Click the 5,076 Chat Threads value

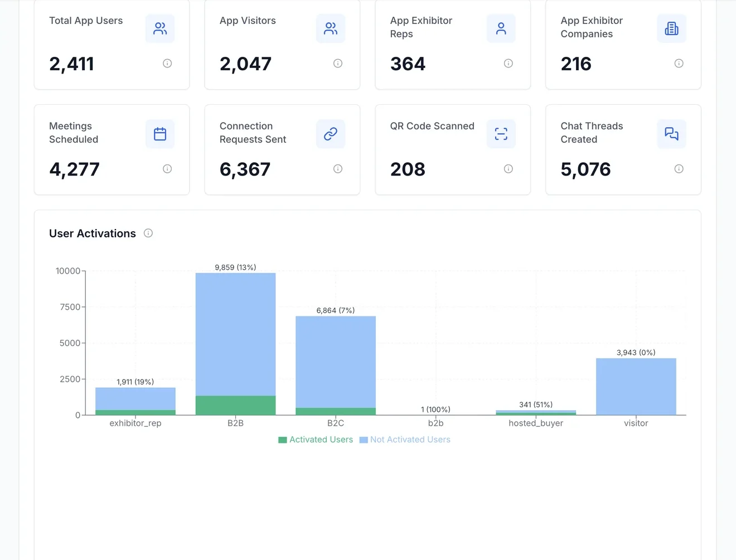pyautogui.click(x=585, y=169)
